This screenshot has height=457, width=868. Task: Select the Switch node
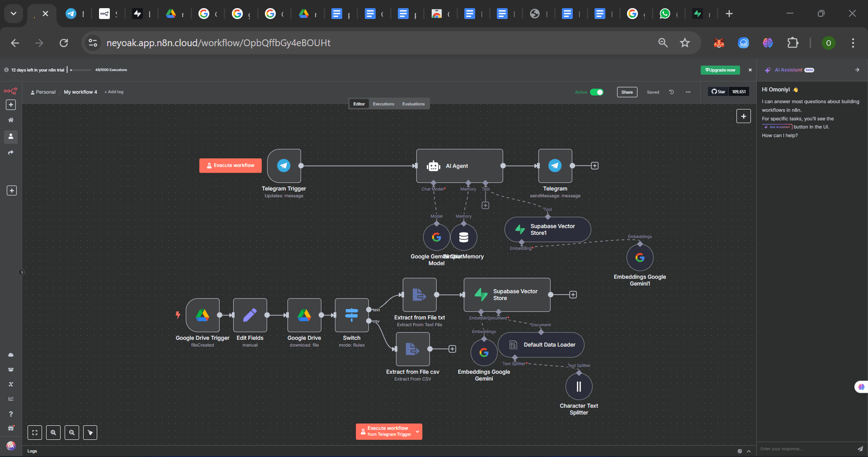pyautogui.click(x=352, y=315)
